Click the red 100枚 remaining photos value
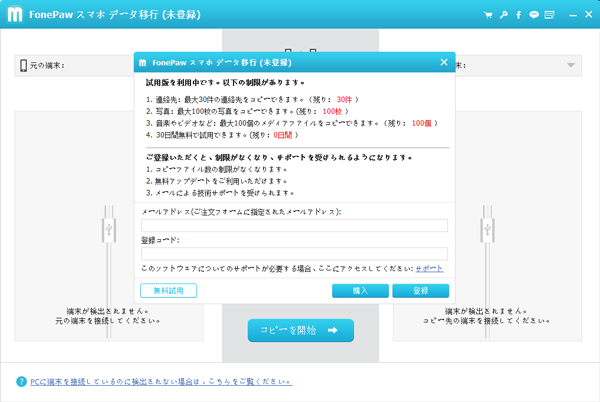 (332, 111)
